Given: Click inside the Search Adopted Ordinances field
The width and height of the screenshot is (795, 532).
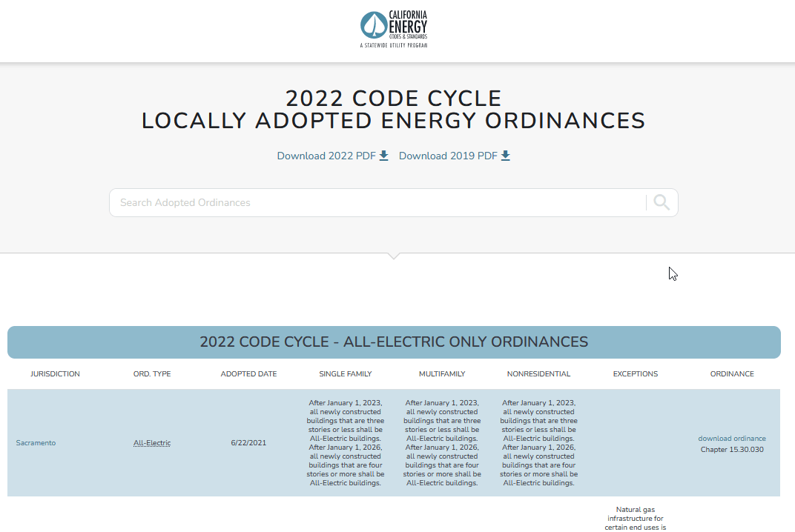Looking at the screenshot, I should [x=297, y=202].
